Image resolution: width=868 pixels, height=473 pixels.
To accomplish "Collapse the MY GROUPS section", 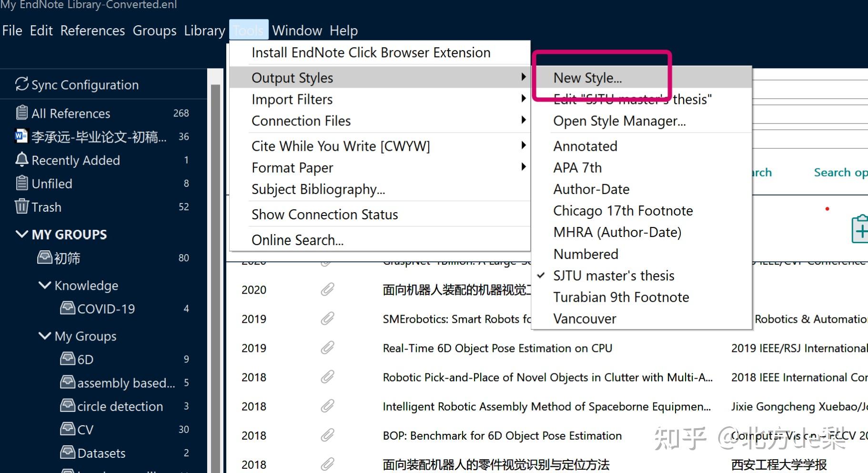I will 22,234.
